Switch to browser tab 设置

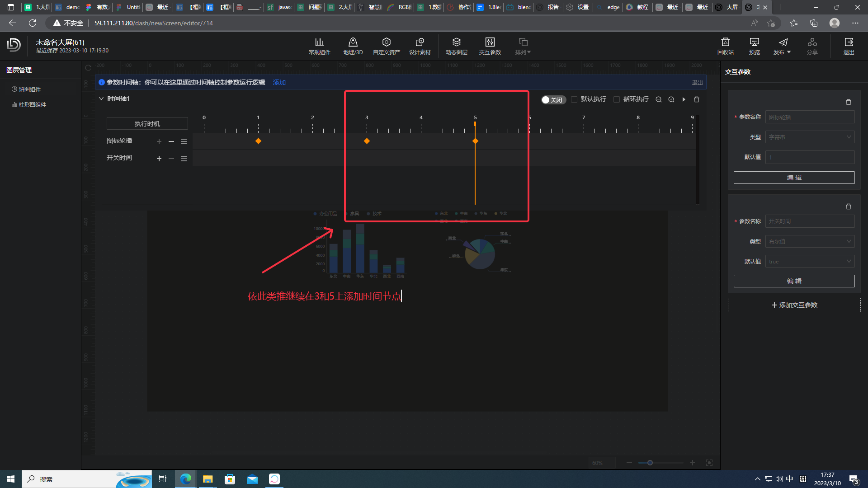[x=578, y=7]
